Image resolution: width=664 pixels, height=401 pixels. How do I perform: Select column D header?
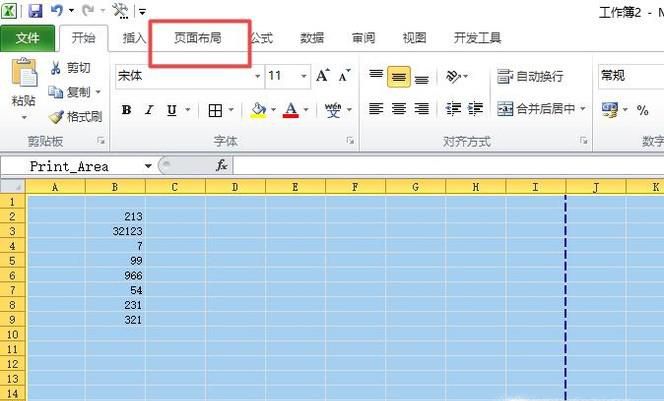[x=235, y=187]
